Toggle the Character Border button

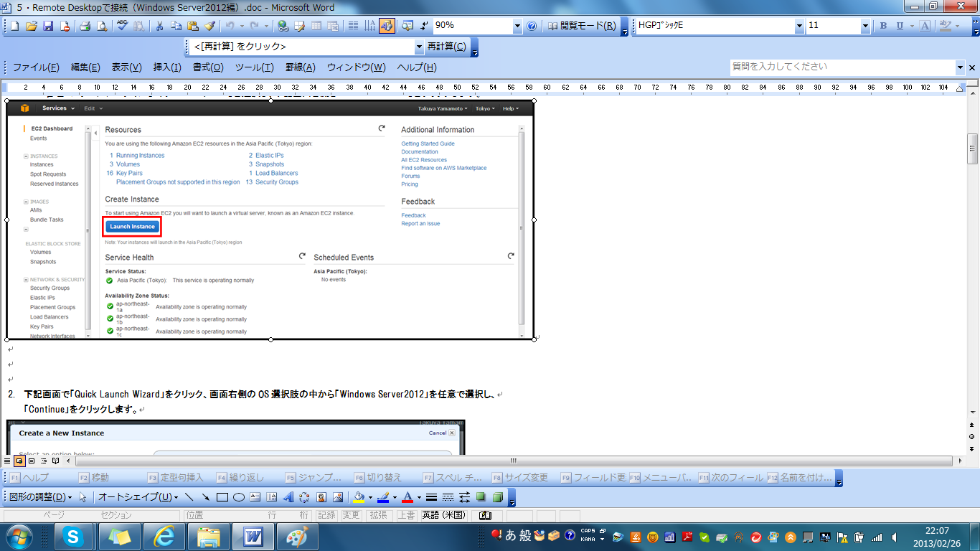(925, 26)
